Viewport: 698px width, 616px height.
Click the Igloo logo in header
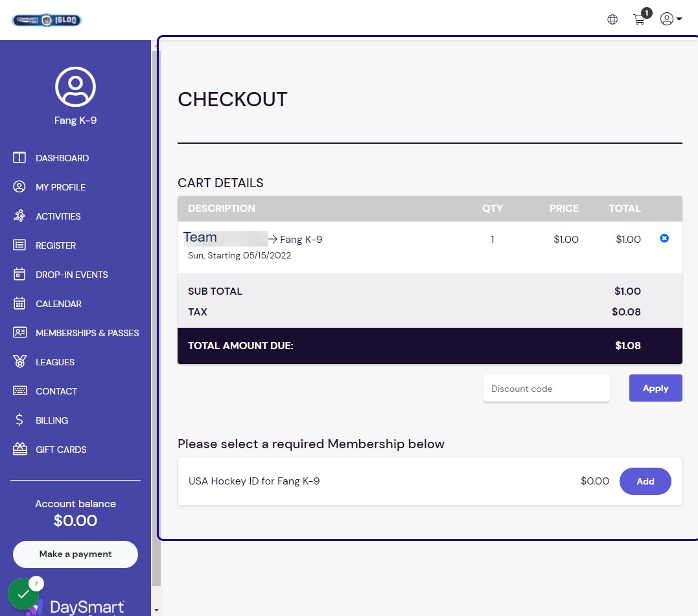point(47,20)
